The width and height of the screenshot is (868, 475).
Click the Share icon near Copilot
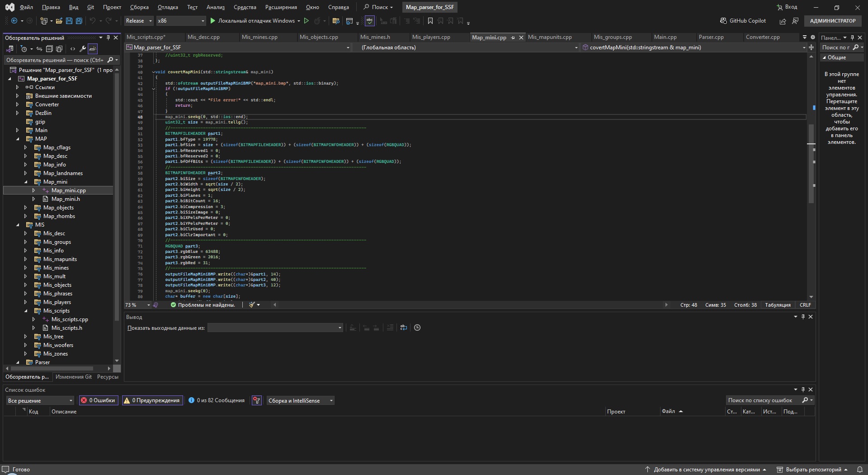click(783, 21)
